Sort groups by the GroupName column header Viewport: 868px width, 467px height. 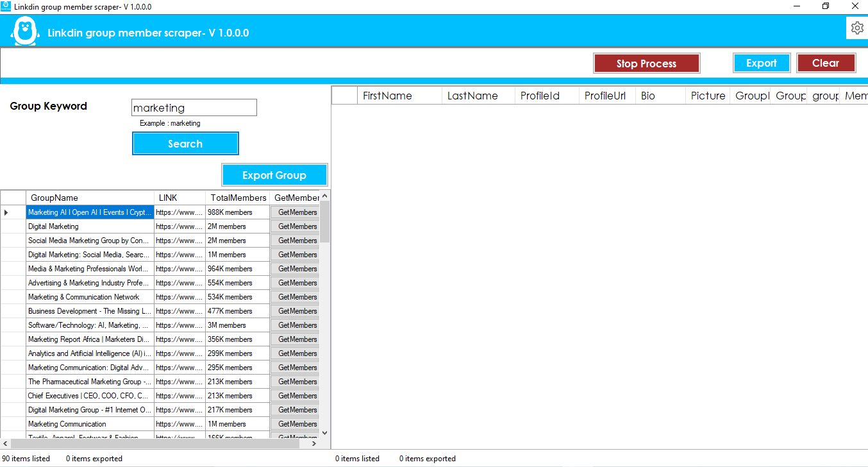(x=90, y=198)
